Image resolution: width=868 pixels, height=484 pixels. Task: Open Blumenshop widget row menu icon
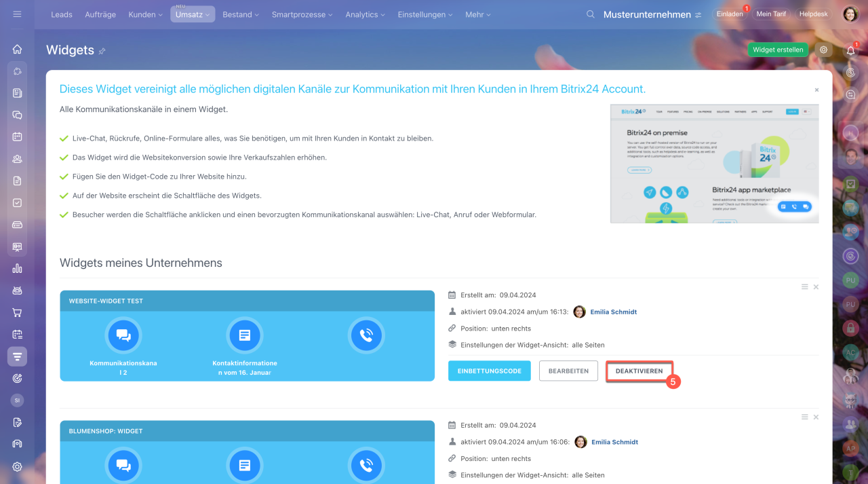[804, 417]
